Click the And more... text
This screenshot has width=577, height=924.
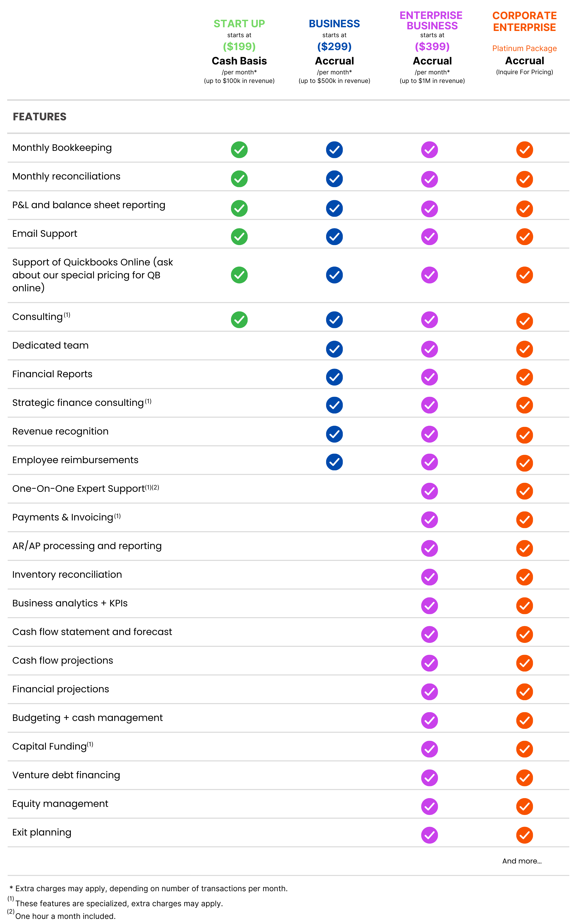coord(522,861)
